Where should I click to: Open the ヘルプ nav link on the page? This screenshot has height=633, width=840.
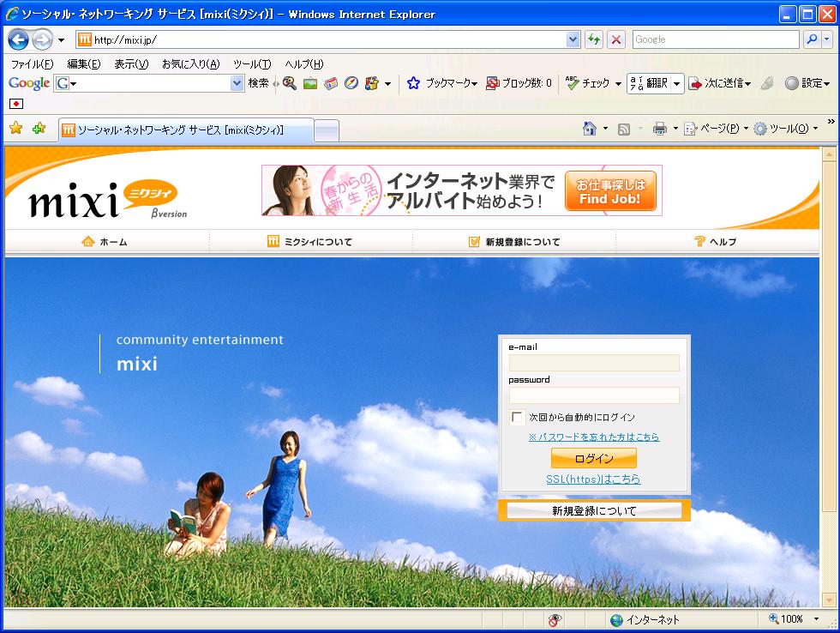pyautogui.click(x=715, y=242)
